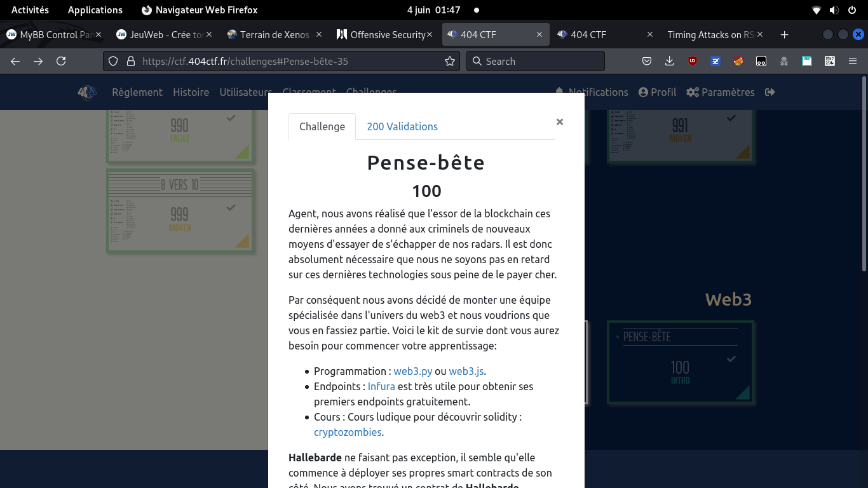This screenshot has height=488, width=868.
Task: Open the Utilisateurs nav link
Action: tap(245, 92)
